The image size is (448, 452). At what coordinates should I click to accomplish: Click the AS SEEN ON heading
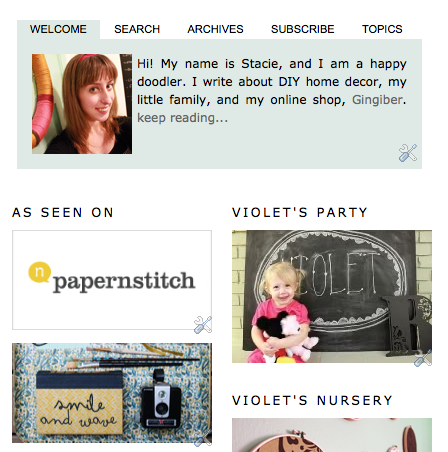tap(63, 213)
